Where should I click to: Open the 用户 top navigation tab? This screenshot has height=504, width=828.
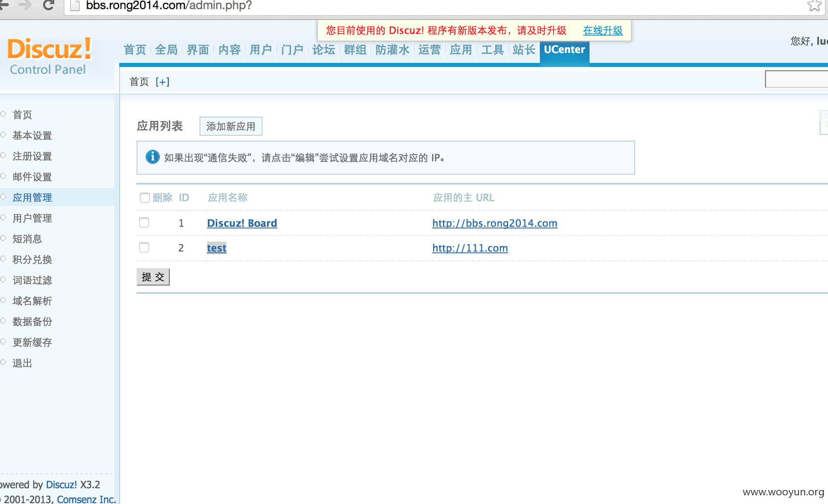pos(261,50)
